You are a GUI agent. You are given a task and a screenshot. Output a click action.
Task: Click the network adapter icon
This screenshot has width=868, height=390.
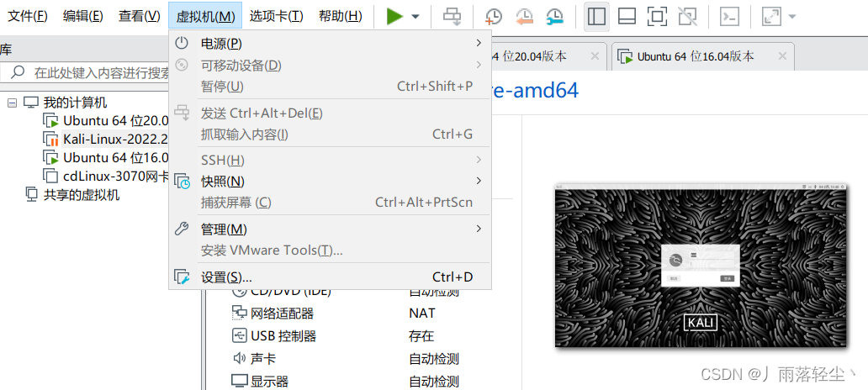coord(239,314)
